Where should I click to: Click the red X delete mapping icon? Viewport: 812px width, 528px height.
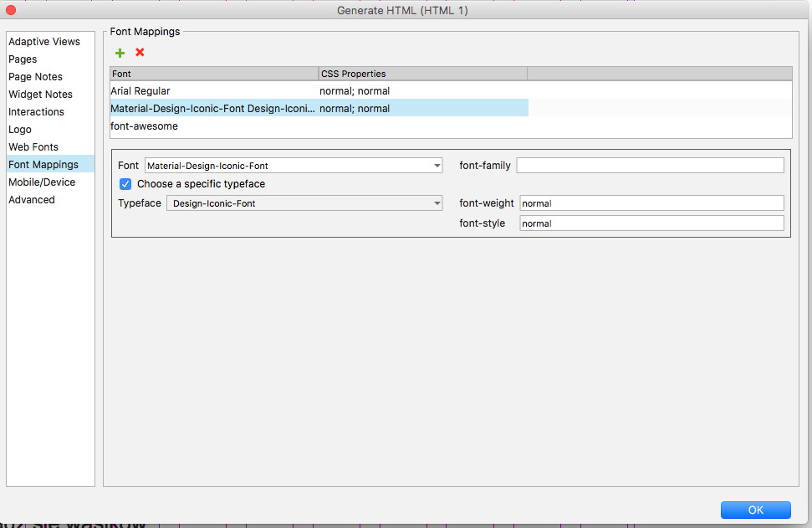coord(140,53)
